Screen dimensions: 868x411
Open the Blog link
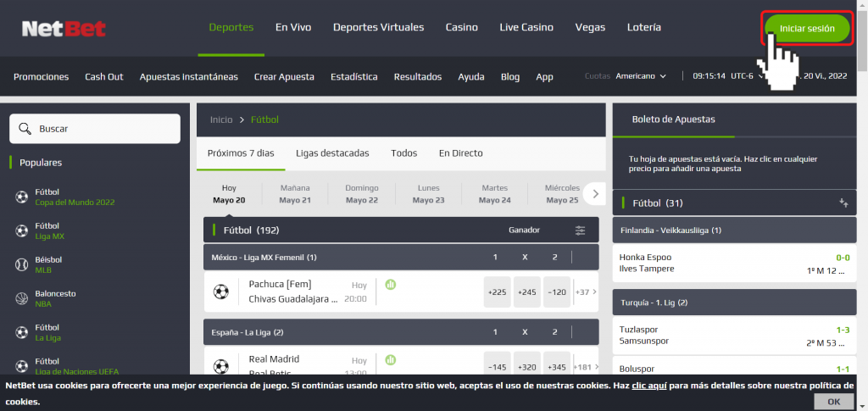click(x=510, y=77)
